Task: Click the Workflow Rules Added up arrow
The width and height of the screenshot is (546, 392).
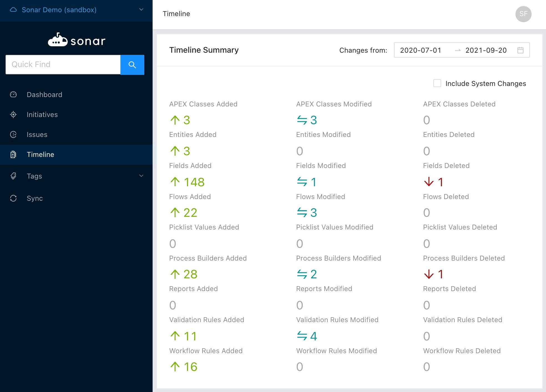Action: click(175, 366)
